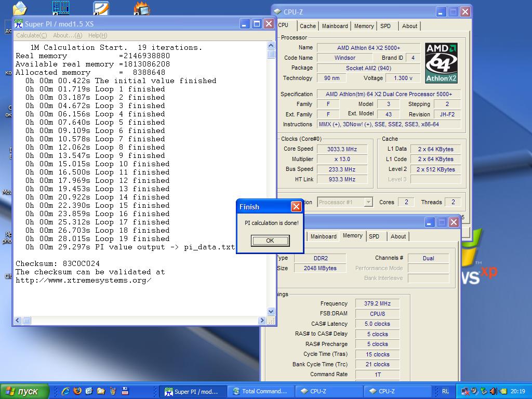This screenshot has width=532, height=399.
Task: Click the Bus Speed 233.3 MHz value
Action: (x=342, y=169)
